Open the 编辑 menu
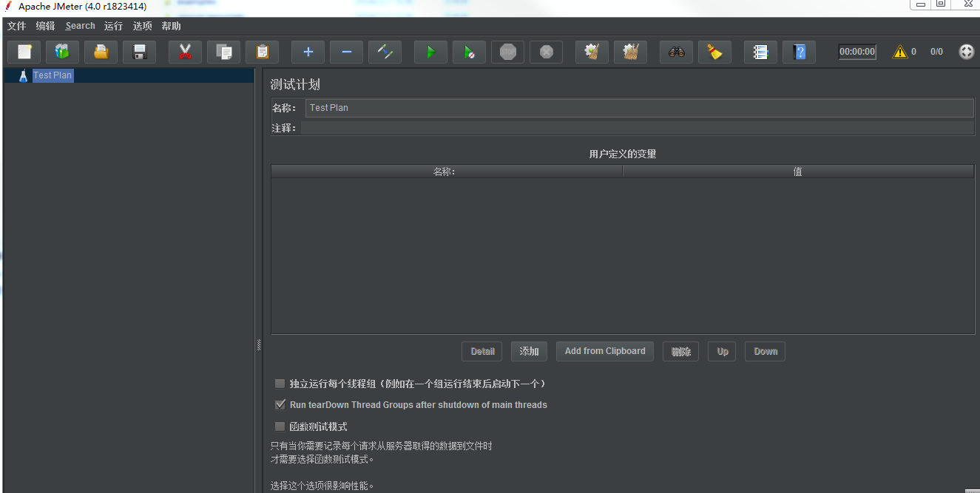The width and height of the screenshot is (980, 493). coord(45,26)
